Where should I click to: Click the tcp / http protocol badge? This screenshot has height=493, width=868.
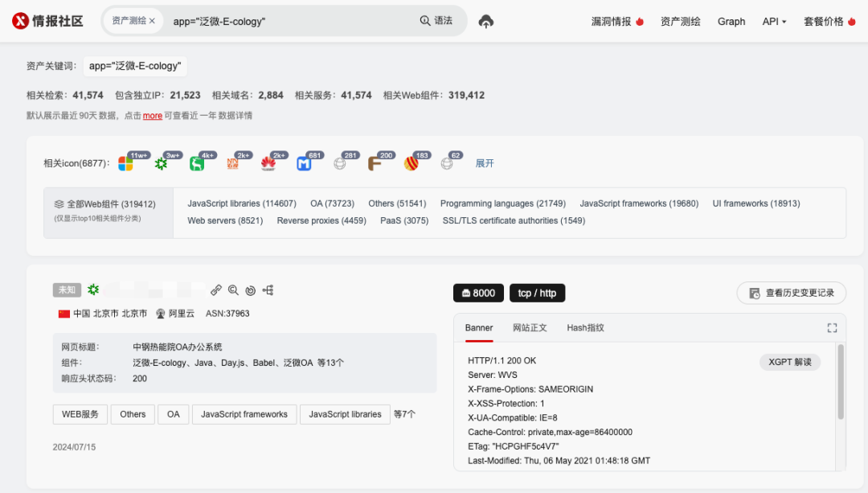[537, 293]
